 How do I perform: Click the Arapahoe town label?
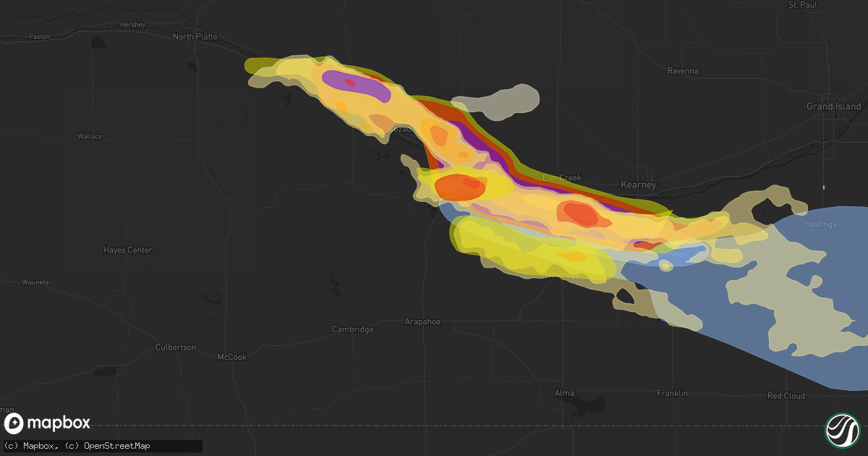pyautogui.click(x=422, y=321)
